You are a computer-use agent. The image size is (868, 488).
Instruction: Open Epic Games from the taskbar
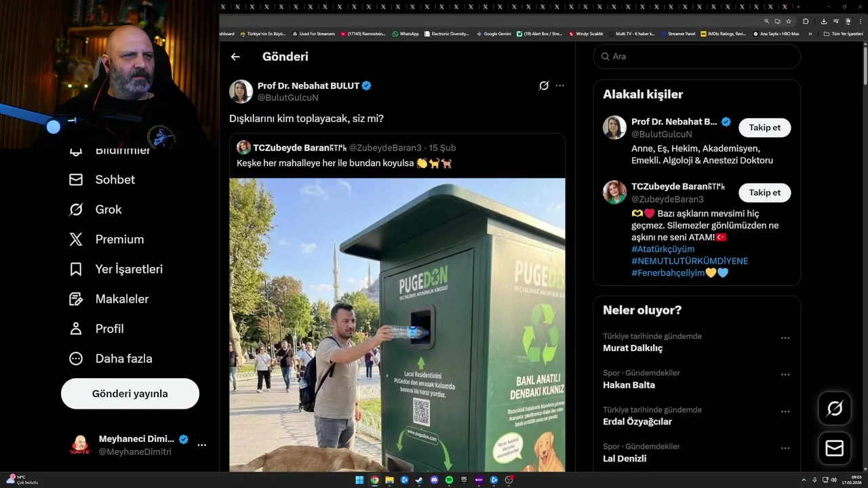[464, 480]
